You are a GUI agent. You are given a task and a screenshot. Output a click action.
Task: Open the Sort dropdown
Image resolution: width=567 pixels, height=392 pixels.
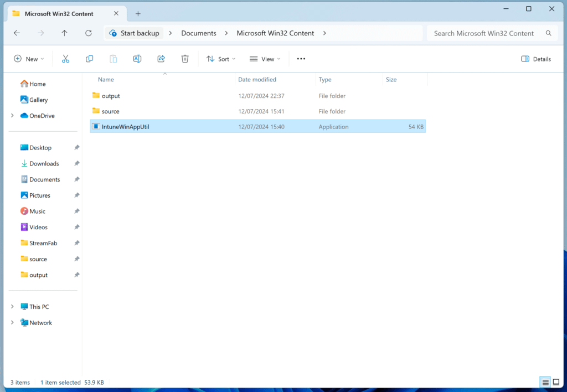[x=221, y=59]
